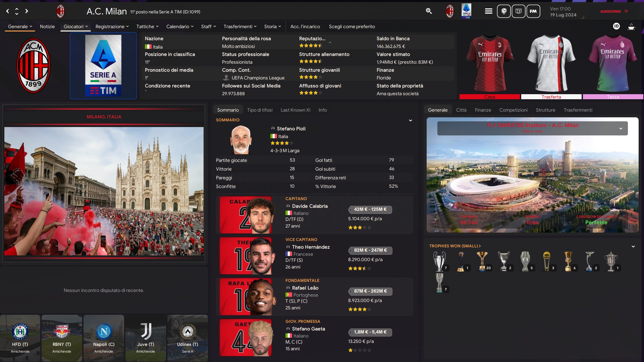Click the FM logo button
The width and height of the screenshot is (644, 362).
click(x=533, y=11)
